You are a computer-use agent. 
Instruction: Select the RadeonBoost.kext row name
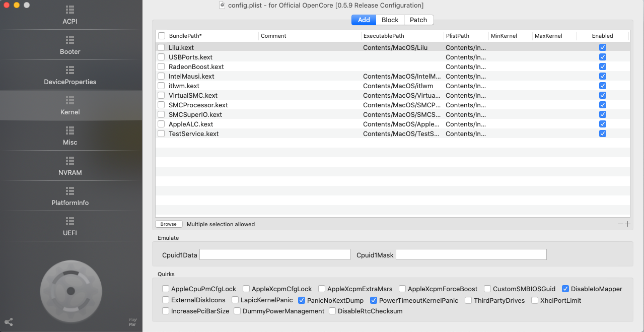tap(196, 67)
